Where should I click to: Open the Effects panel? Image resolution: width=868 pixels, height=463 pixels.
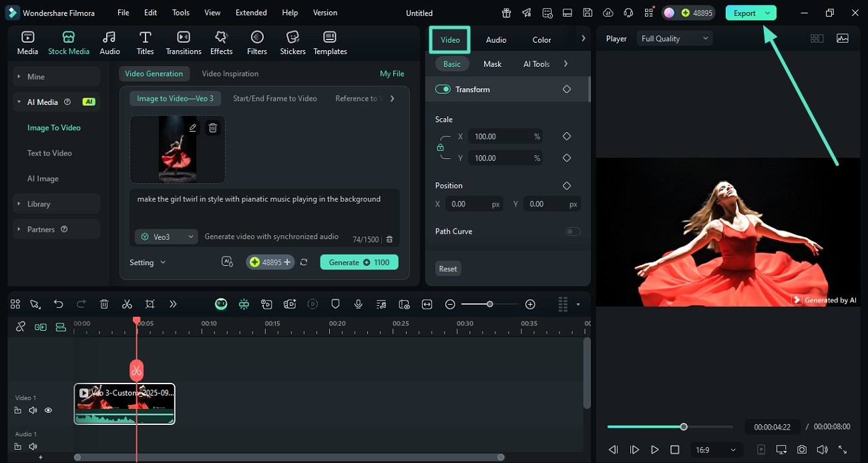coord(221,43)
